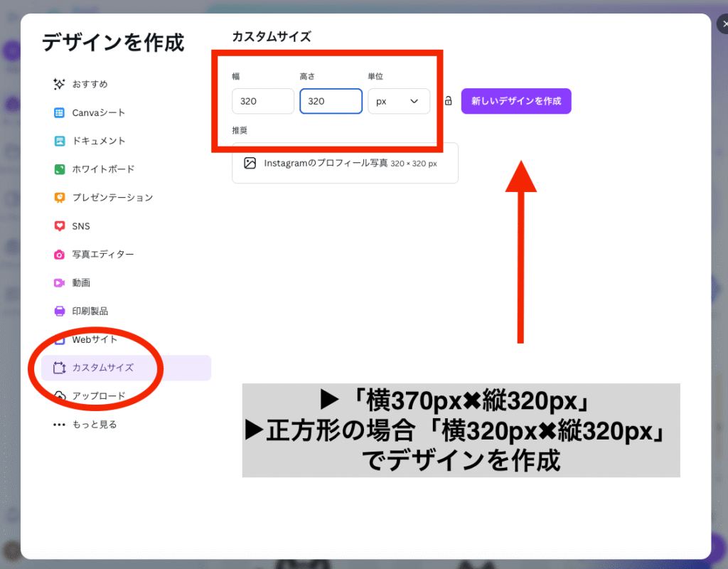Toggle the aspect ratio lock icon

[x=448, y=101]
